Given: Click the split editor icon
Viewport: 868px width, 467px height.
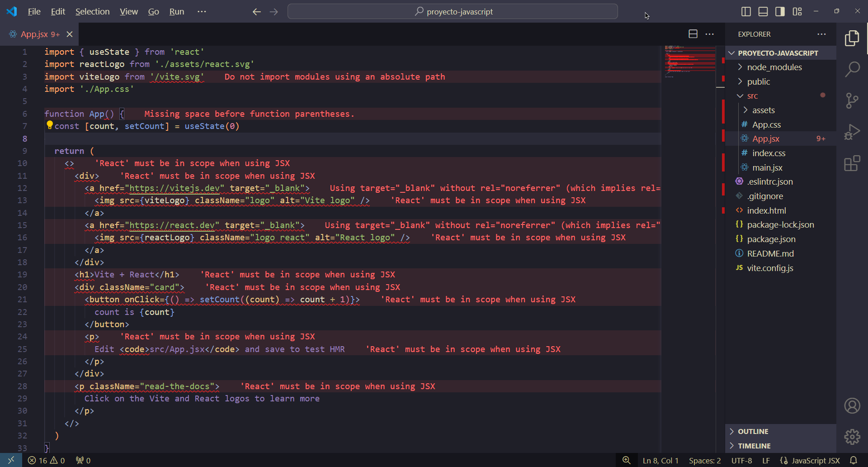Looking at the screenshot, I should pyautogui.click(x=693, y=34).
